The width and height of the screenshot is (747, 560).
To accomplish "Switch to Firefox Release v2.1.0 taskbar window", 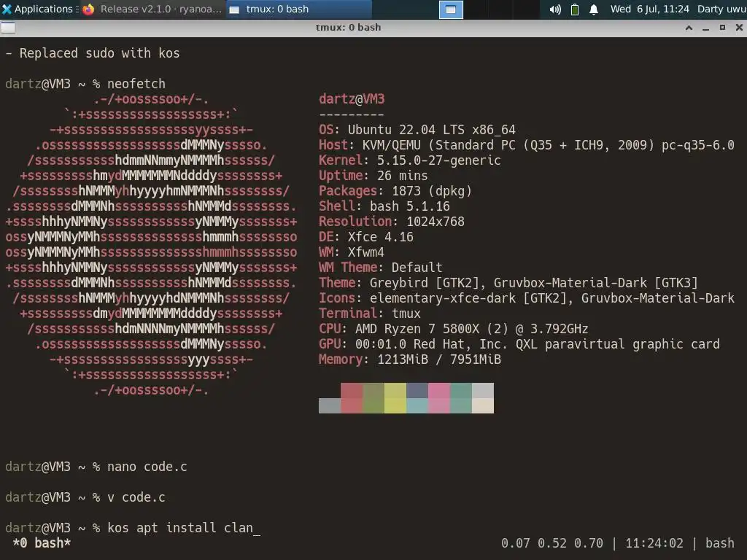I will click(x=152, y=9).
